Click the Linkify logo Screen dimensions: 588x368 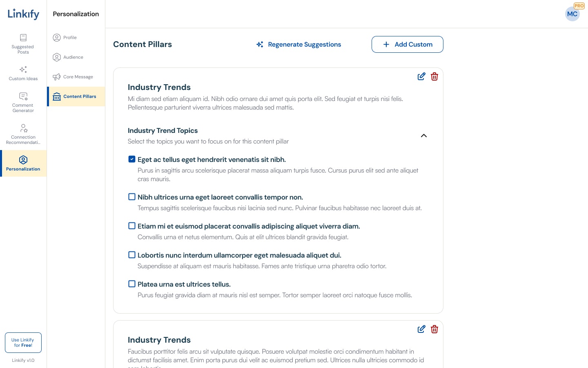tap(23, 14)
